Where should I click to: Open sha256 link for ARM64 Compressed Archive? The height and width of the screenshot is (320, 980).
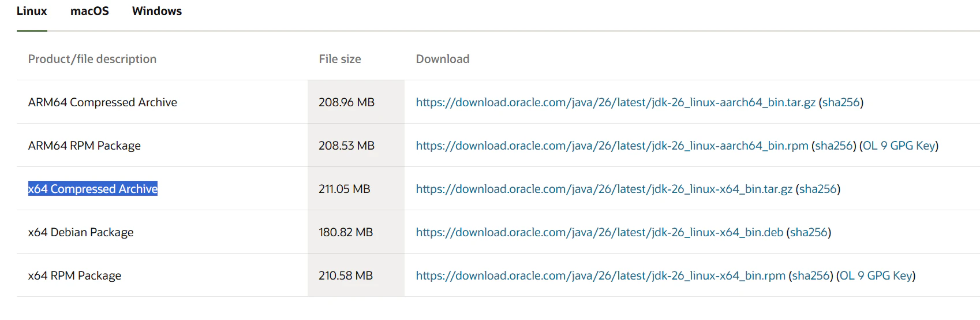point(841,102)
